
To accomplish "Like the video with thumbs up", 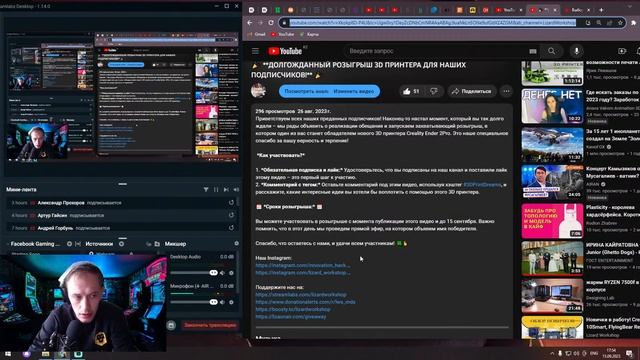I will [x=411, y=91].
